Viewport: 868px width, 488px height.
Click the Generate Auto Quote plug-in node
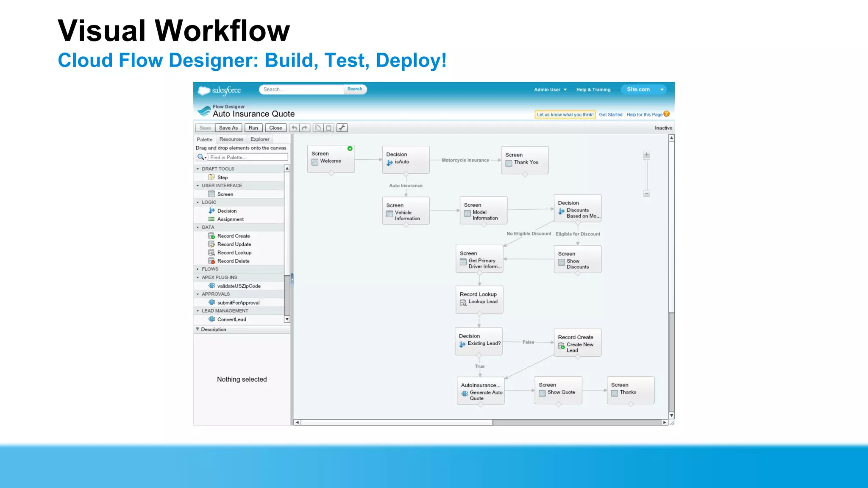coord(481,391)
